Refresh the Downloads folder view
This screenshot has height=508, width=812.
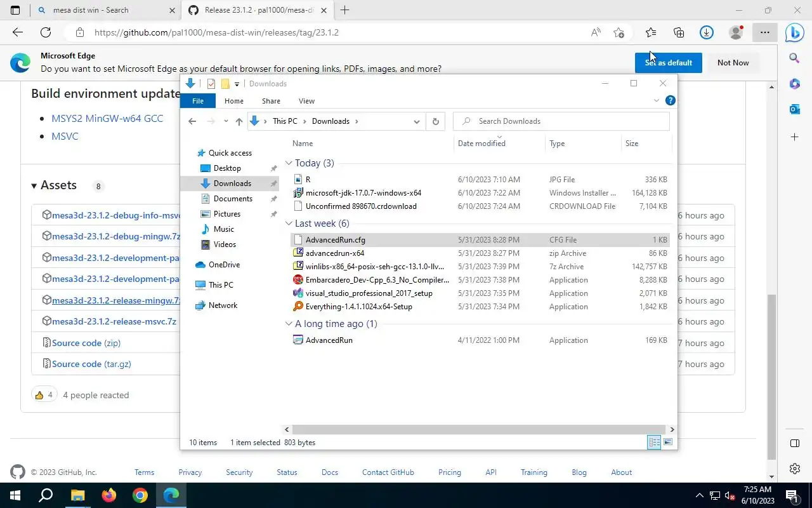pyautogui.click(x=435, y=121)
